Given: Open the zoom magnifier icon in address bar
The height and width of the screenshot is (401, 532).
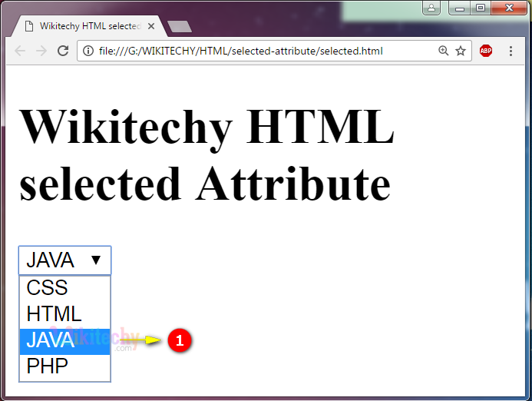Looking at the screenshot, I should tap(443, 51).
